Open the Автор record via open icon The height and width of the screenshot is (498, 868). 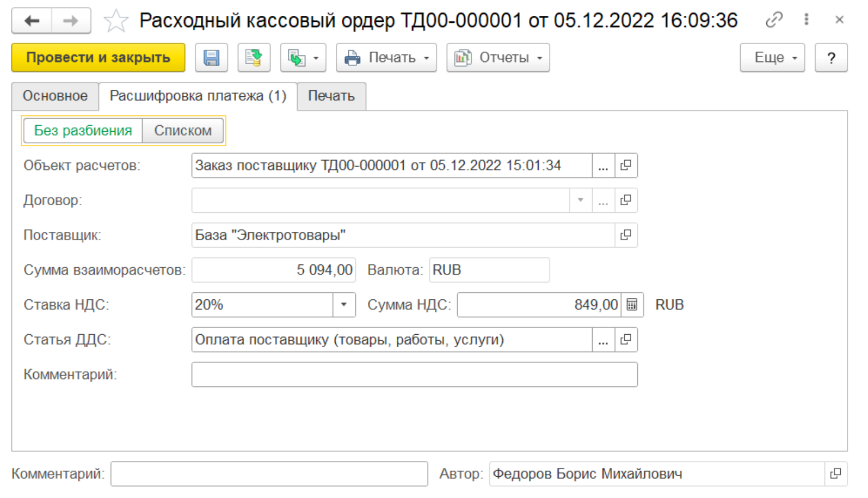[835, 474]
